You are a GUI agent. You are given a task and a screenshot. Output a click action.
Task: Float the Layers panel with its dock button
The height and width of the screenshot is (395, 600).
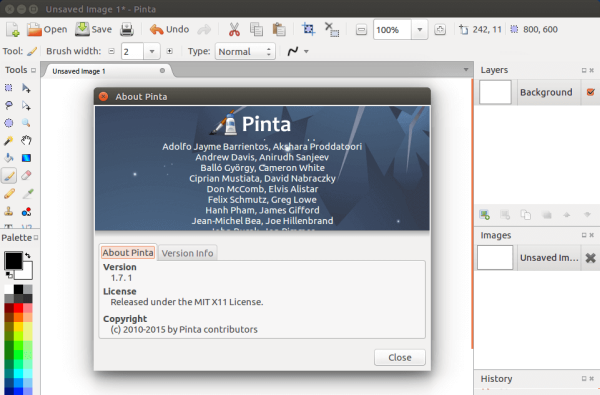[584, 70]
